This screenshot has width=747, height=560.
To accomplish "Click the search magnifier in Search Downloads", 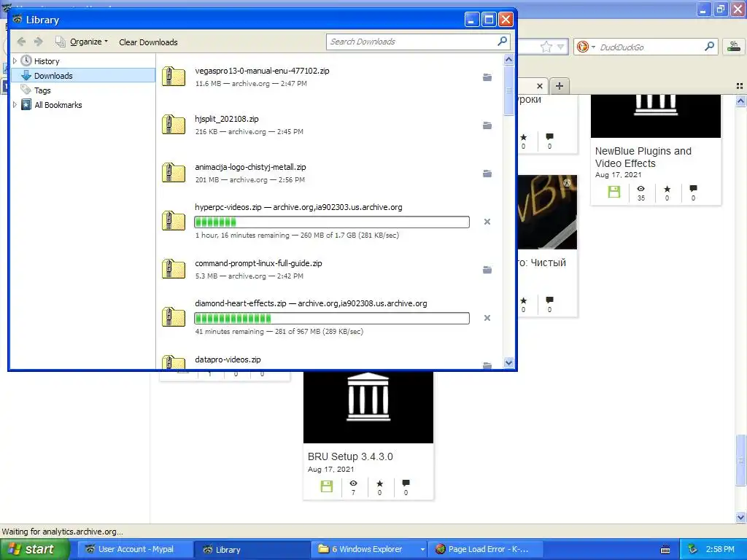I will (x=502, y=42).
